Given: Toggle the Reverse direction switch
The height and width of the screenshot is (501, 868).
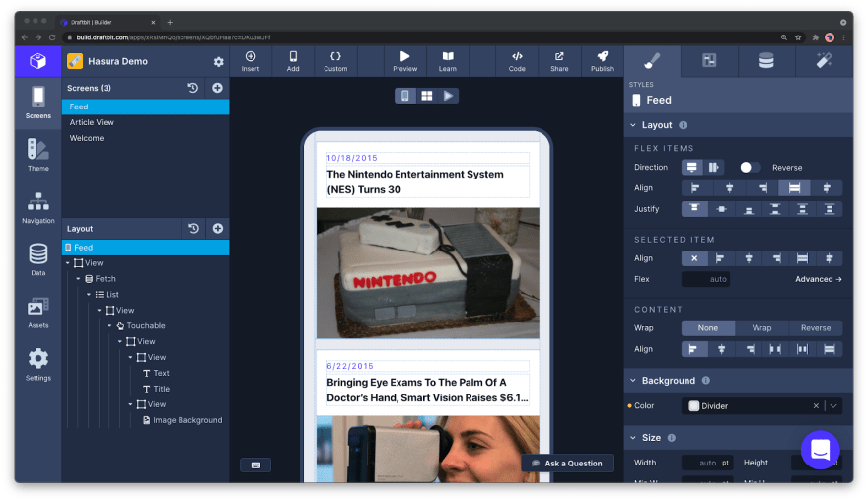Looking at the screenshot, I should click(x=750, y=168).
